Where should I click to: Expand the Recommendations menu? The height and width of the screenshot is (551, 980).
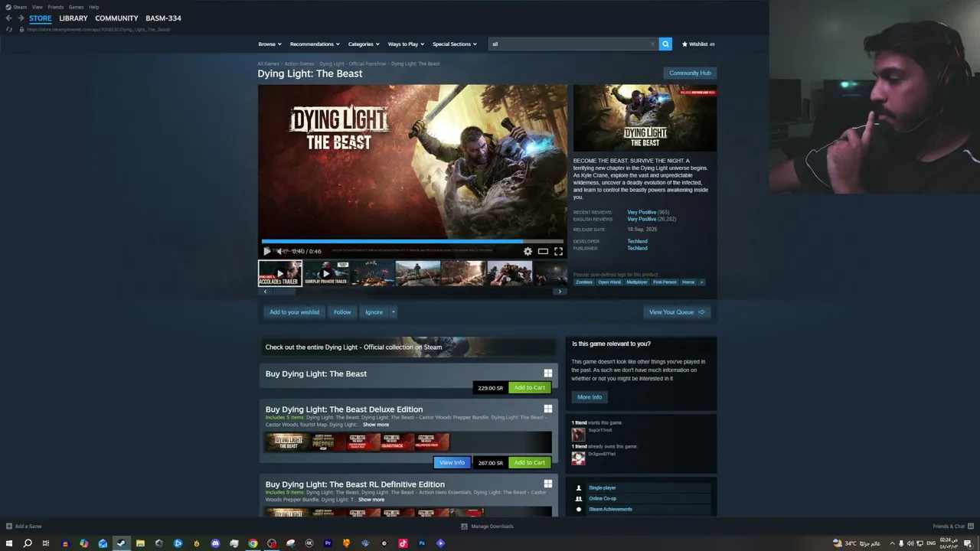click(314, 44)
